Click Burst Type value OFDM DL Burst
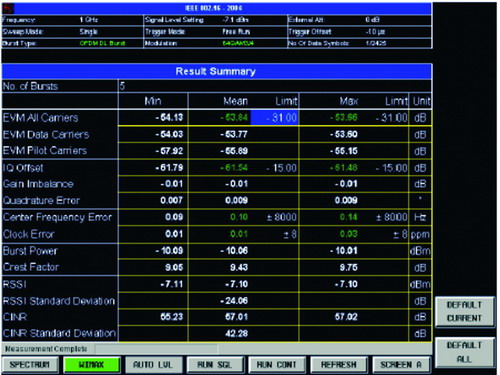 coord(102,43)
